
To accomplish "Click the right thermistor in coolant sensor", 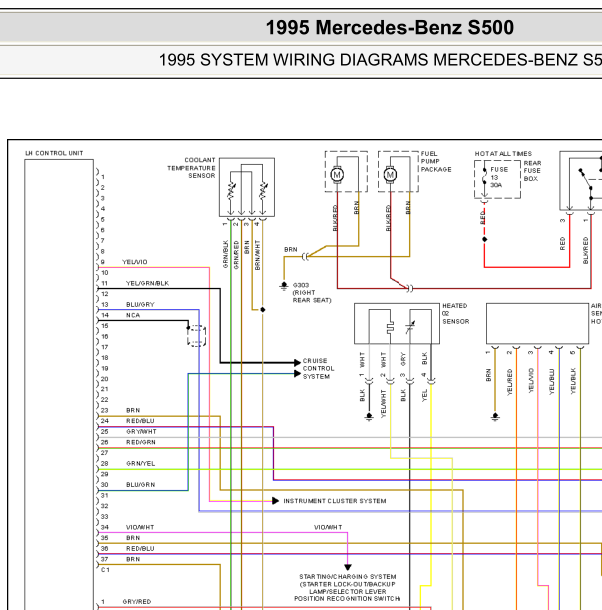I will pyautogui.click(x=263, y=191).
